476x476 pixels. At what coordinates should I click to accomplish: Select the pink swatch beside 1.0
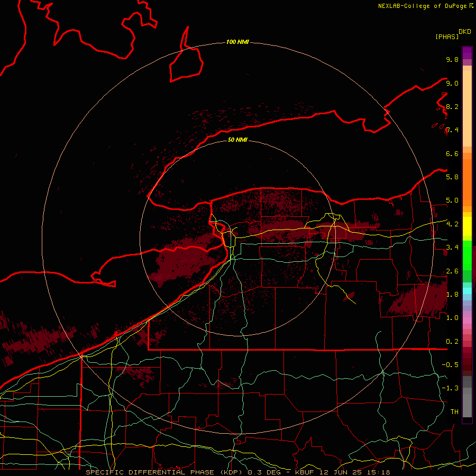click(x=467, y=321)
